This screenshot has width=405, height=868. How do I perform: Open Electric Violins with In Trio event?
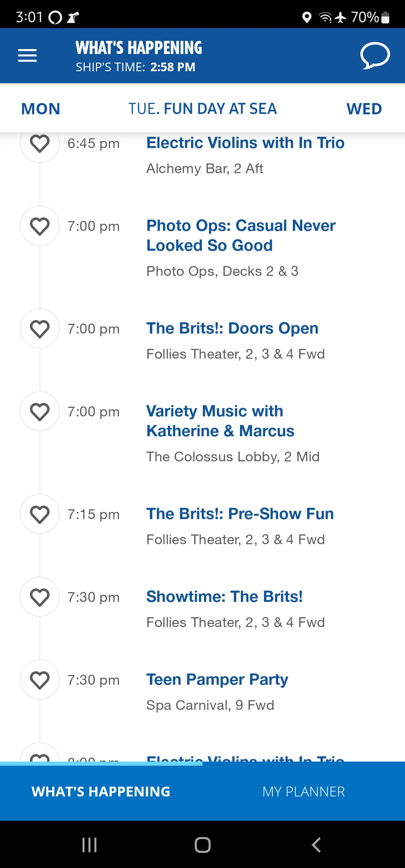point(245,143)
